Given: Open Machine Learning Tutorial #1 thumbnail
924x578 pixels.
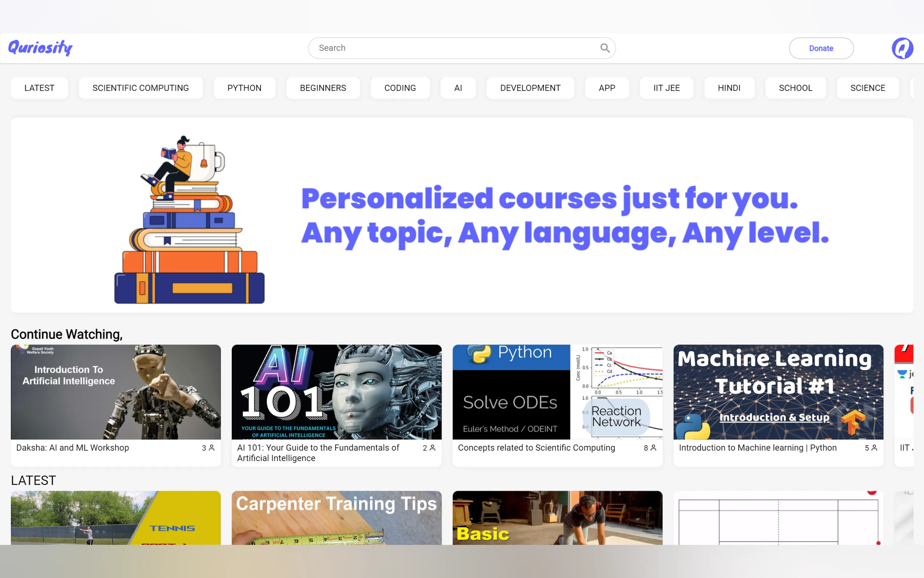Looking at the screenshot, I should tap(778, 392).
